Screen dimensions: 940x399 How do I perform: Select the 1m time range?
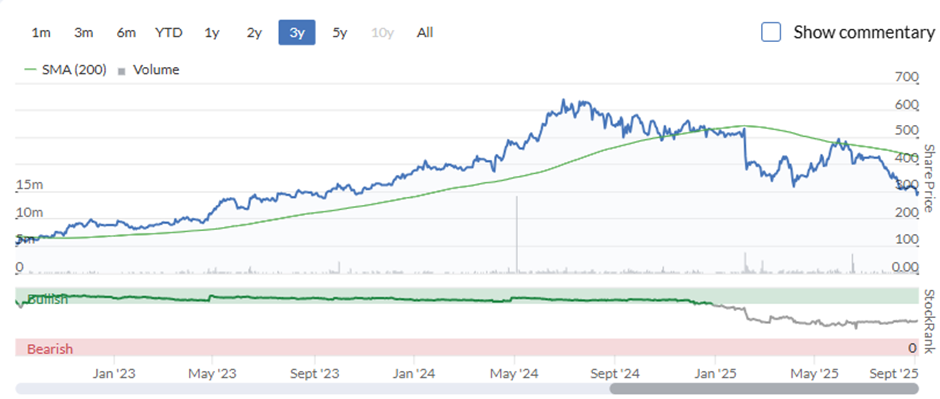pos(41,33)
